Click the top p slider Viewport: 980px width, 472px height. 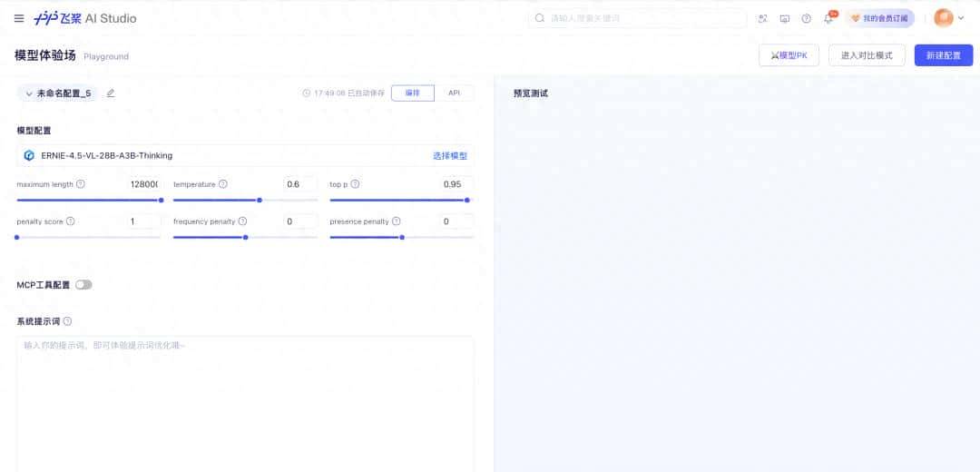[x=400, y=200]
